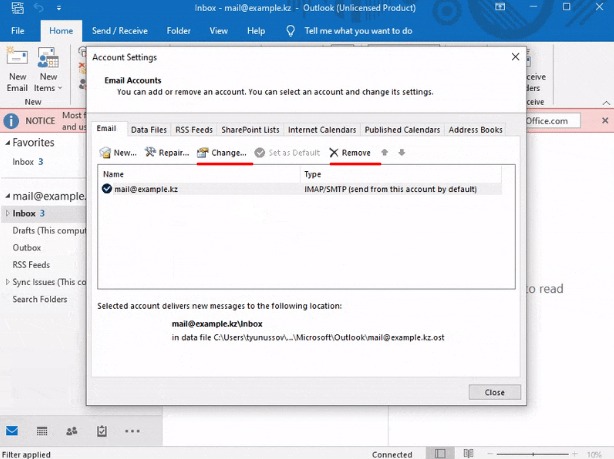Click Undo in quick access toolbar

(x=38, y=7)
